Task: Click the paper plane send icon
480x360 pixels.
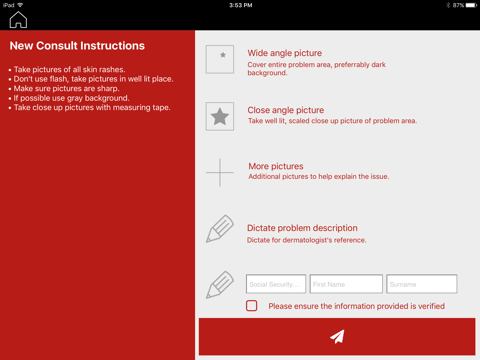Action: tap(337, 336)
